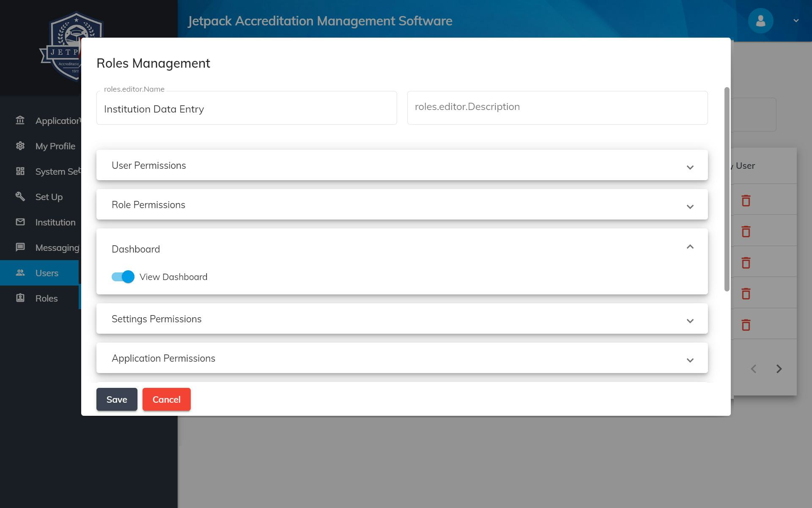The image size is (812, 508).
Task: Open the Roles section via its badge icon
Action: (20, 298)
